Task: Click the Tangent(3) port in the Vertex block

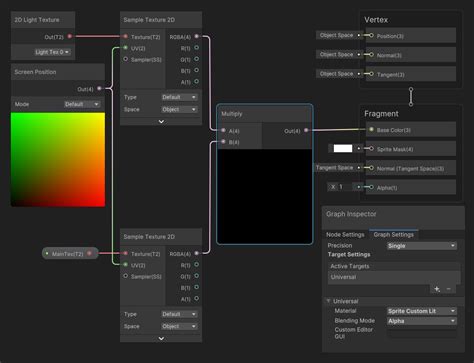Action: pyautogui.click(x=371, y=74)
